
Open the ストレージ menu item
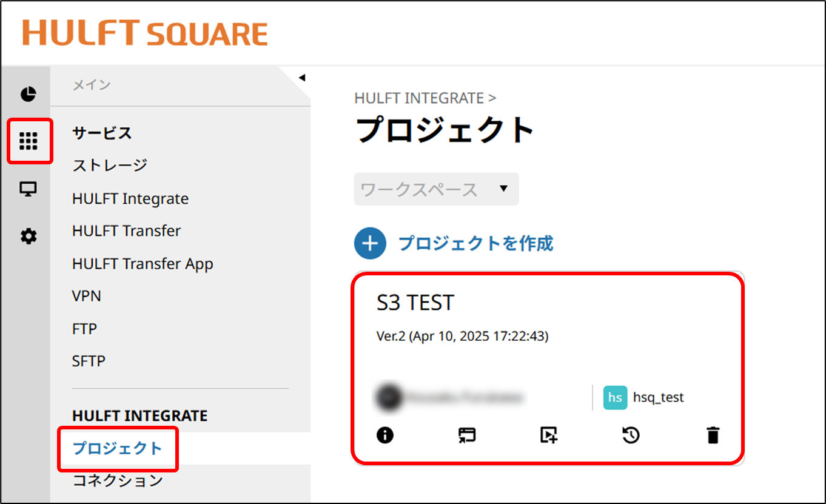(x=110, y=165)
